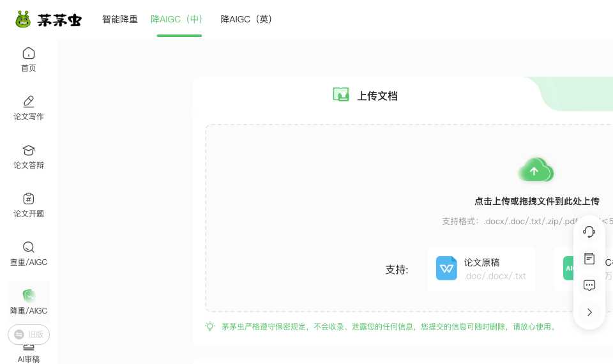Select the 论文原稿 WPS document icon
The image size is (613, 364).
tap(446, 268)
